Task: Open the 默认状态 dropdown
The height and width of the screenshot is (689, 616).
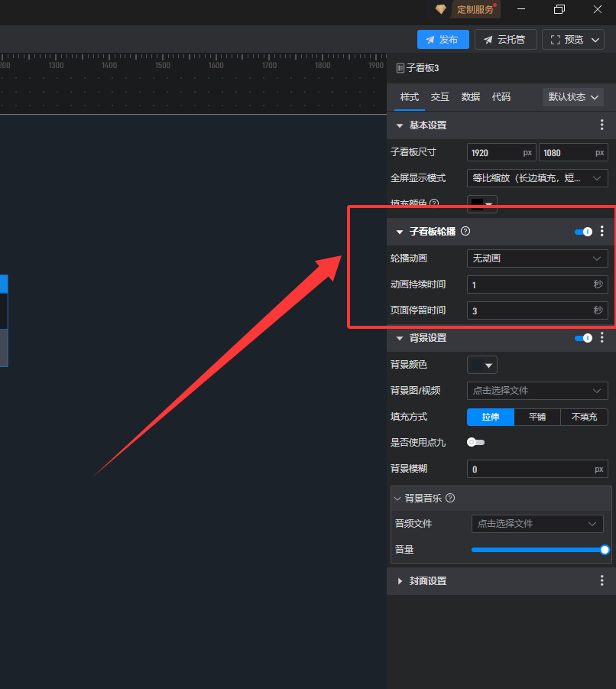Action: click(573, 97)
